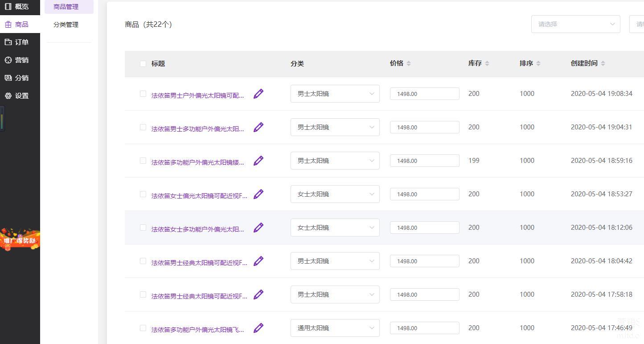Viewport: 644px width, 344px height.
Task: Go to 分类管理 submenu
Action: tap(66, 25)
